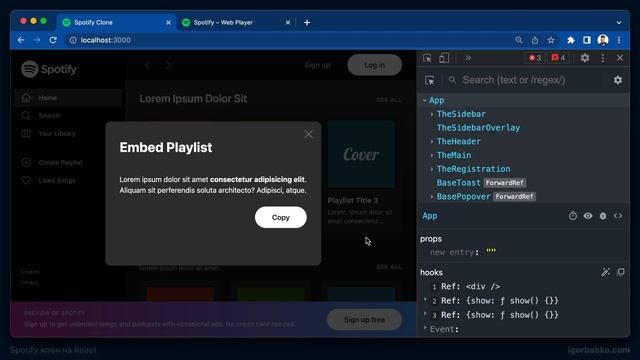Click the Spotify logo
This screenshot has width=640, height=360.
(49, 69)
